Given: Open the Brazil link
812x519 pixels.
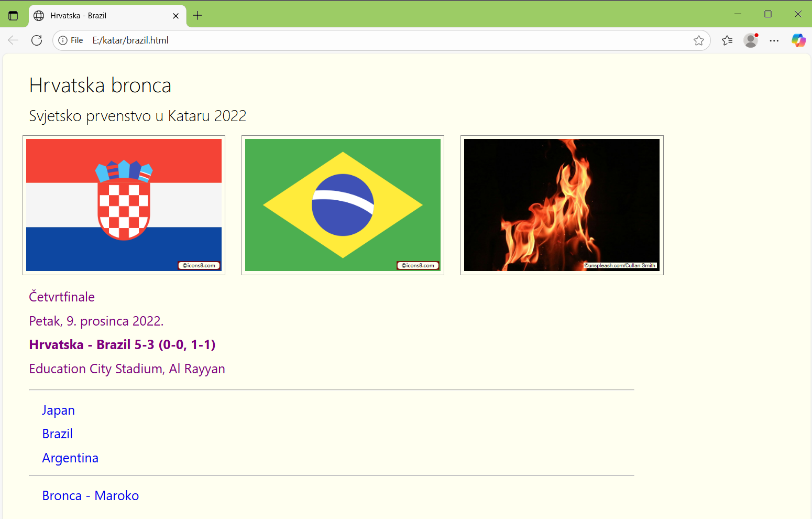Looking at the screenshot, I should tap(57, 434).
